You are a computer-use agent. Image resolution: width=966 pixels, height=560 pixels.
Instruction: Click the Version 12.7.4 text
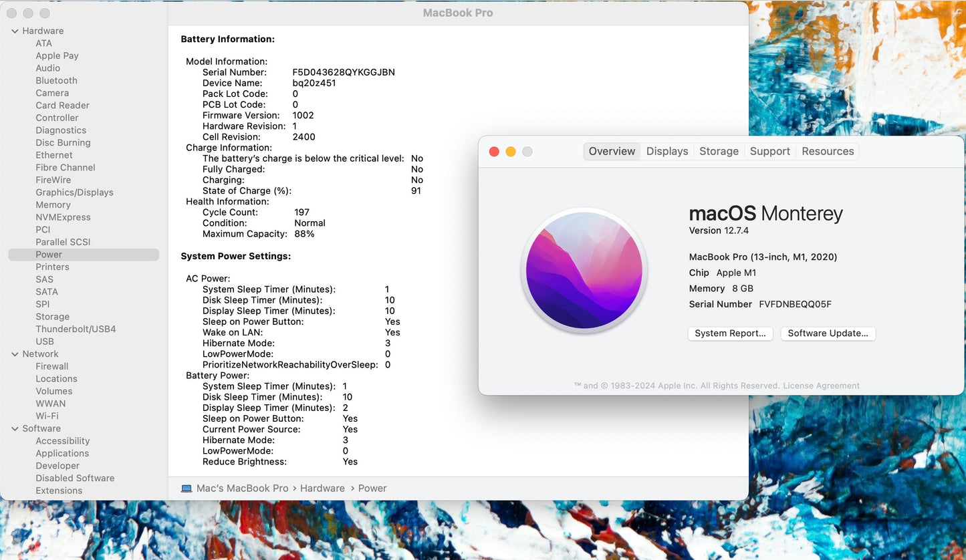point(719,231)
